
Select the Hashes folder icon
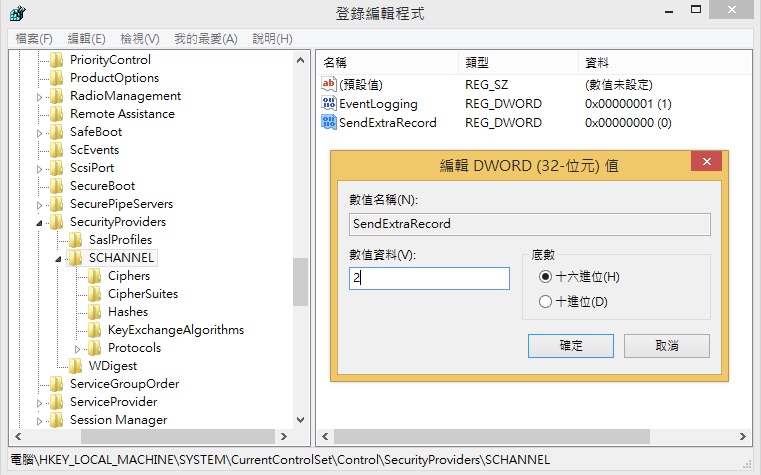pyautogui.click(x=95, y=312)
